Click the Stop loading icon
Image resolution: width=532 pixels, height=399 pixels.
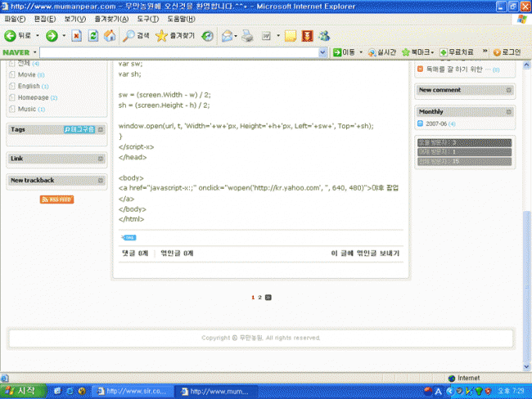[76, 36]
